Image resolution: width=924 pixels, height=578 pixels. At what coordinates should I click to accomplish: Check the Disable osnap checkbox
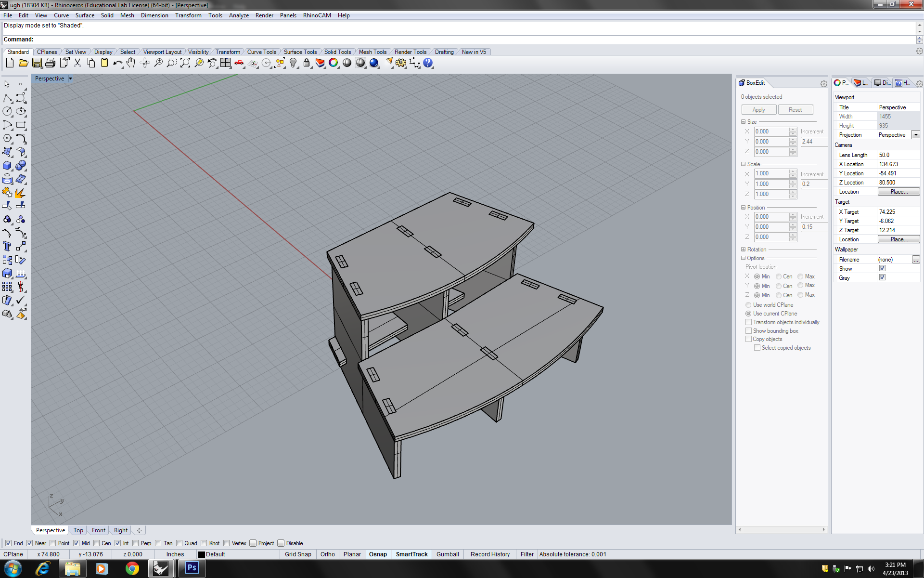coord(281,543)
